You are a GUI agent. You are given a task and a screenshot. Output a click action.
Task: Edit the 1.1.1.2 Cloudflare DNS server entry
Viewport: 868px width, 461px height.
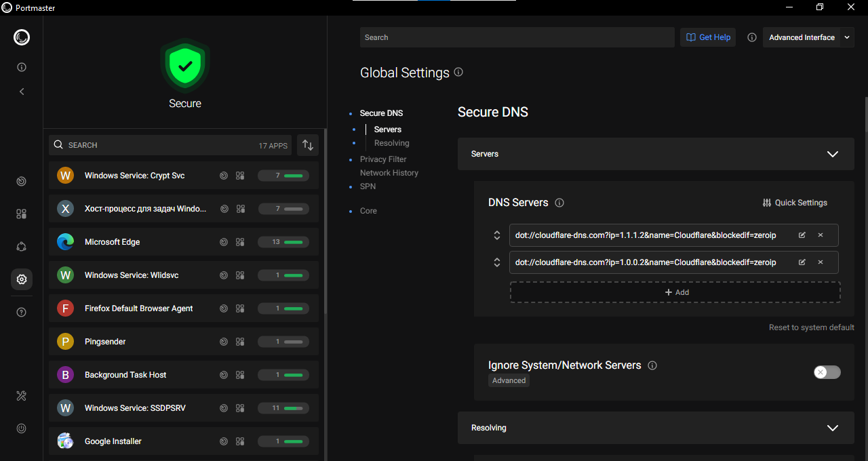tap(802, 235)
